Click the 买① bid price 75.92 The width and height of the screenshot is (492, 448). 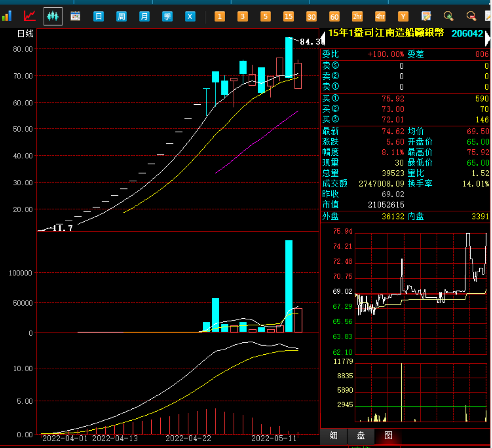click(393, 99)
